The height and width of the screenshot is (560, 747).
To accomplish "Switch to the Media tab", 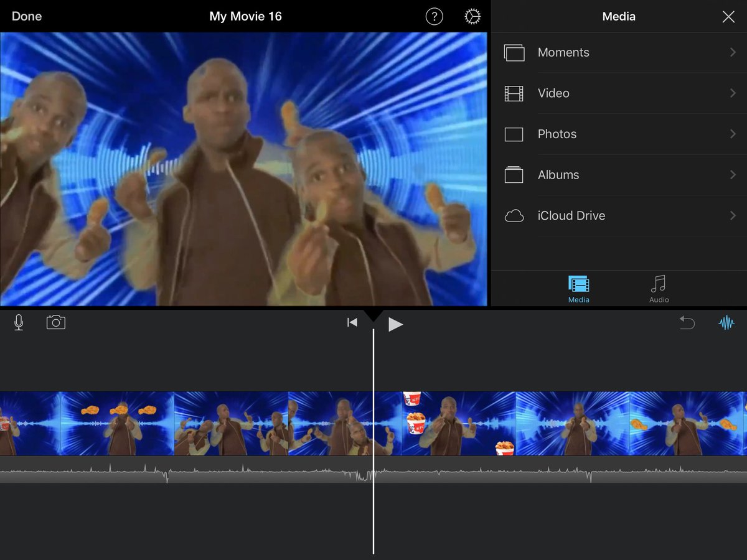I will point(579,289).
